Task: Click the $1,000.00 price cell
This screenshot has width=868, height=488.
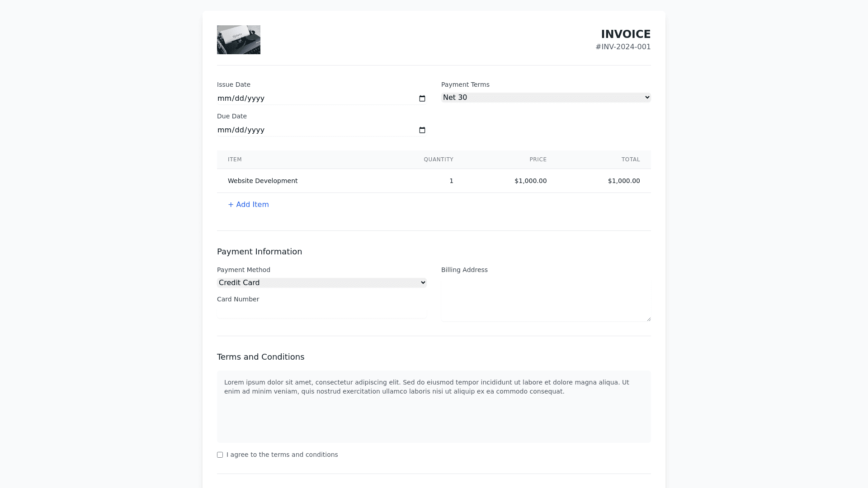Action: (x=530, y=181)
